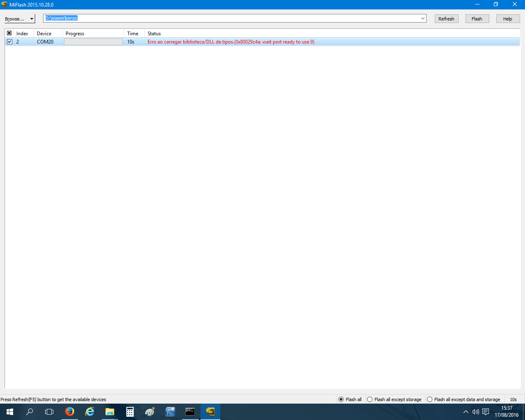
Task: Open File Explorer from the taskbar
Action: coord(110,412)
